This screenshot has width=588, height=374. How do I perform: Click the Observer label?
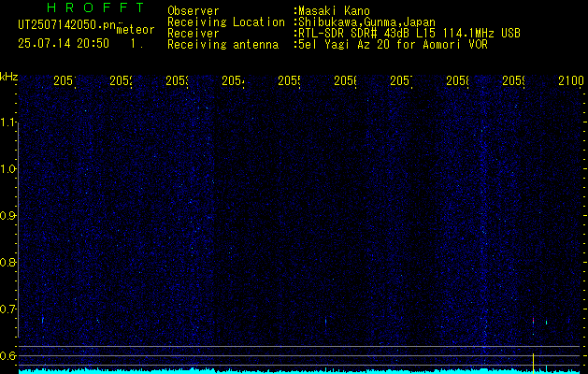coord(194,11)
